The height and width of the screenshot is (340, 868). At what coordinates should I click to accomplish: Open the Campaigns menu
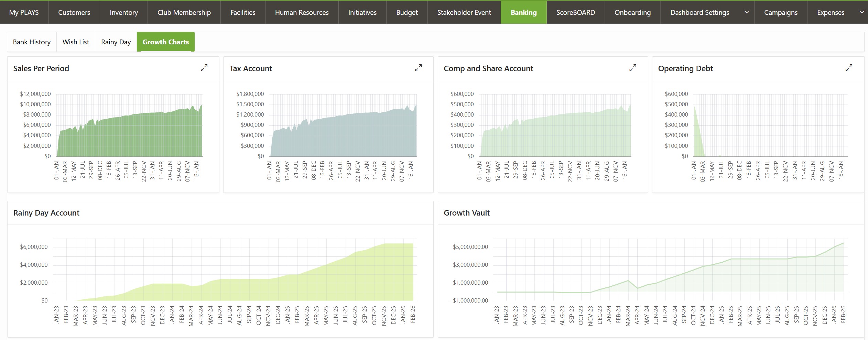[781, 12]
